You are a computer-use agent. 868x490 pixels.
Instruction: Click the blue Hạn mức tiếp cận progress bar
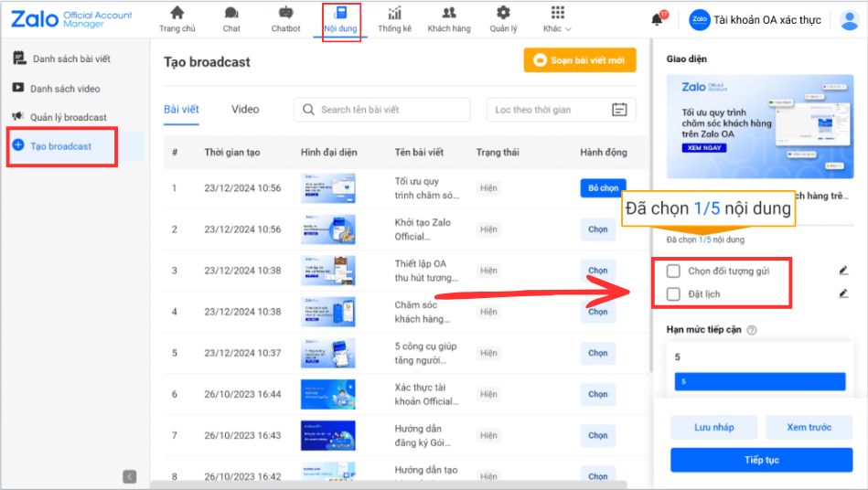(760, 381)
